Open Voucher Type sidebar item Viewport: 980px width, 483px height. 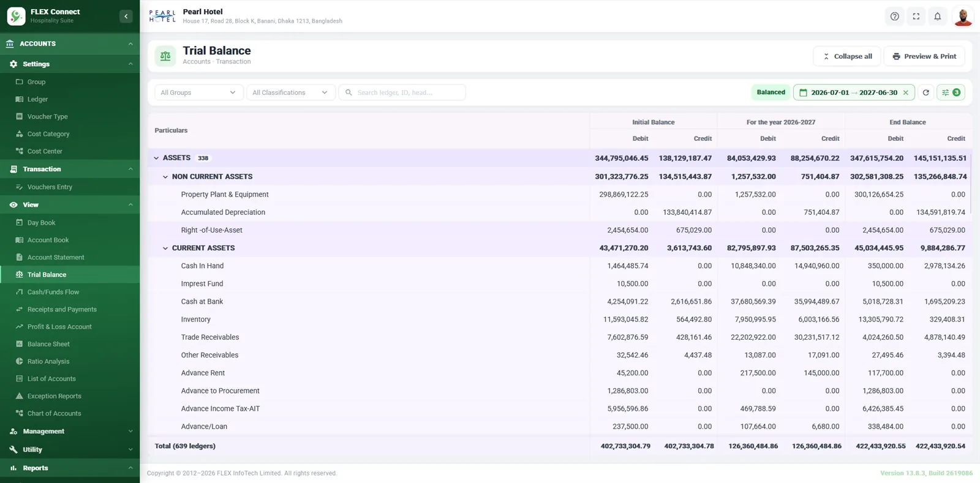pyautogui.click(x=70, y=116)
